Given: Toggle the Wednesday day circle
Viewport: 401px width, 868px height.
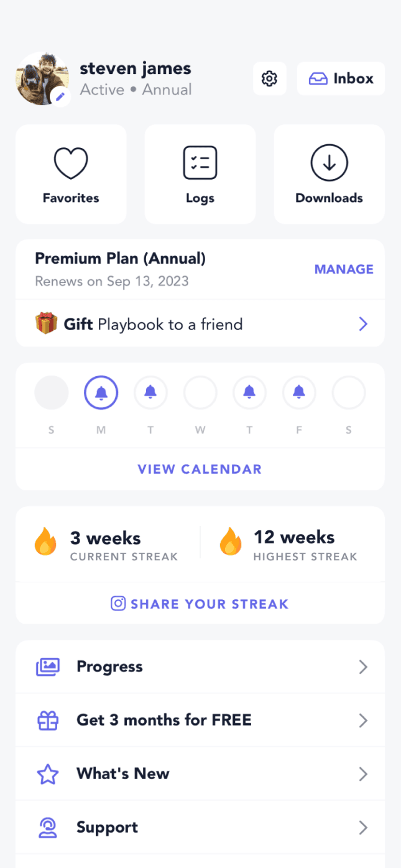Looking at the screenshot, I should click(200, 392).
